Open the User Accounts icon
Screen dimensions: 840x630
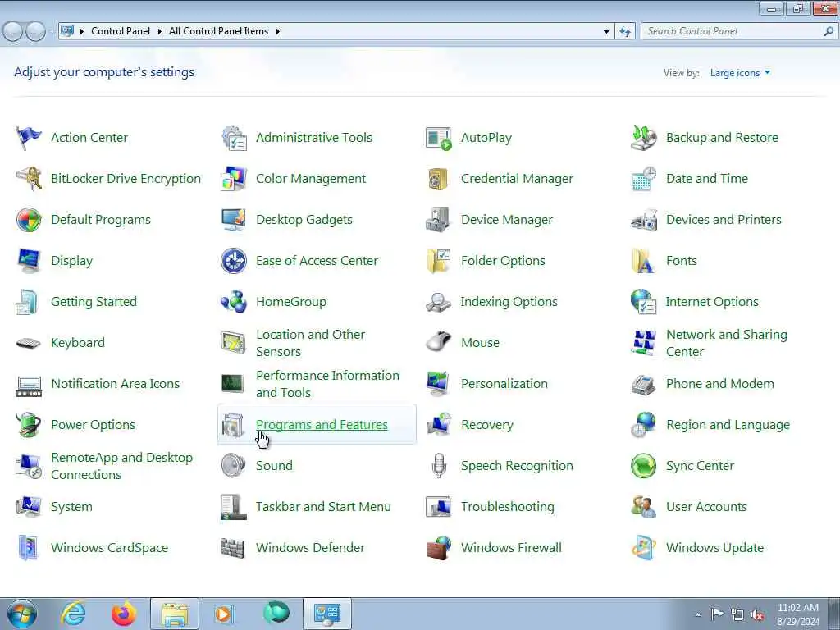point(643,507)
